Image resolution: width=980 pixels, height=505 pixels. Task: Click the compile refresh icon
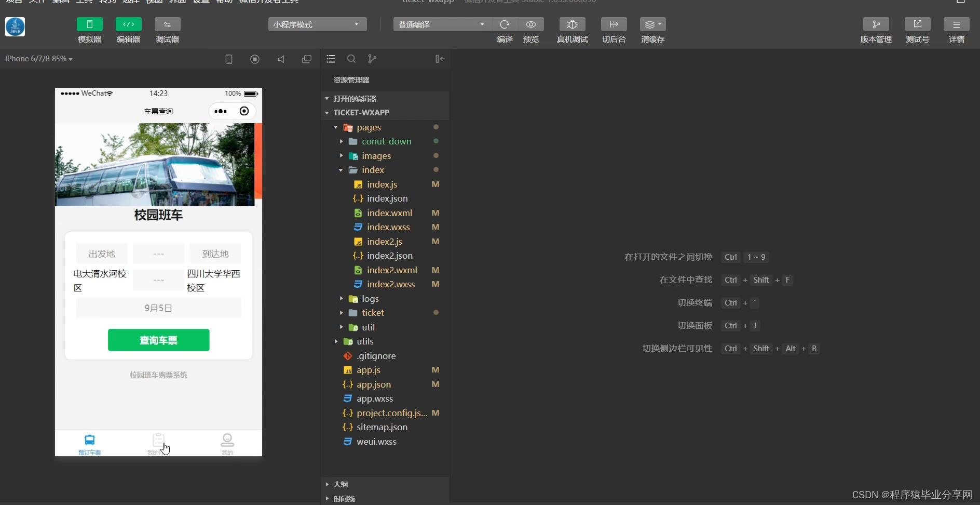[x=505, y=24]
